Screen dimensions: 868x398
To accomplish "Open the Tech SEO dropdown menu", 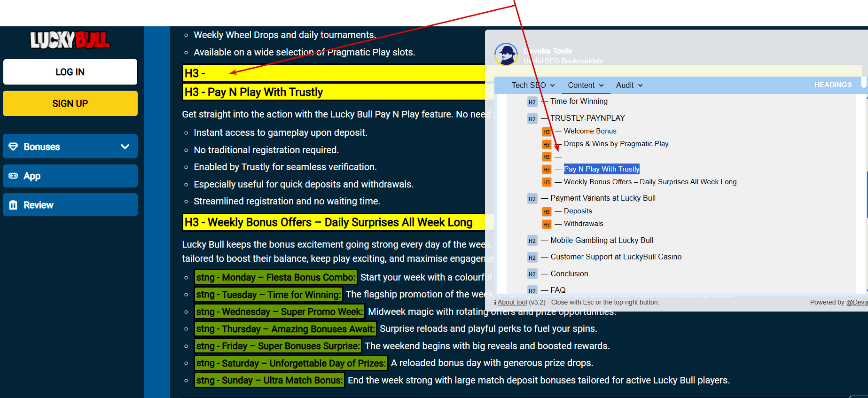I will pos(533,85).
